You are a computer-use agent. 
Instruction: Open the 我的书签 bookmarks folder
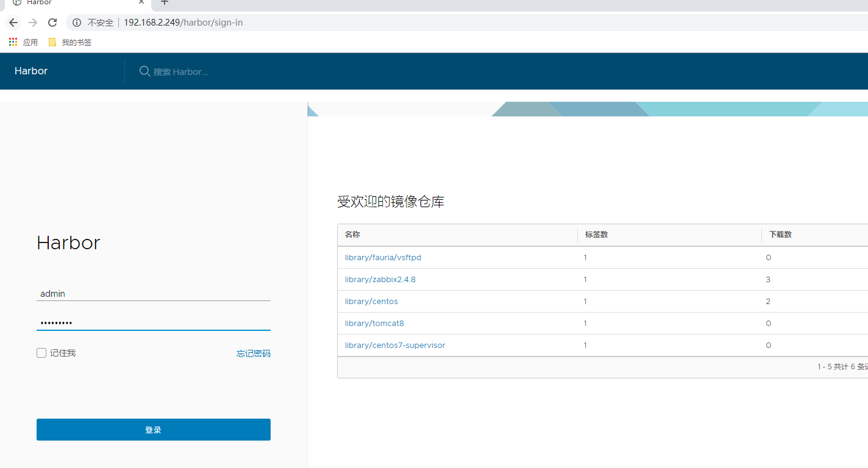click(70, 42)
